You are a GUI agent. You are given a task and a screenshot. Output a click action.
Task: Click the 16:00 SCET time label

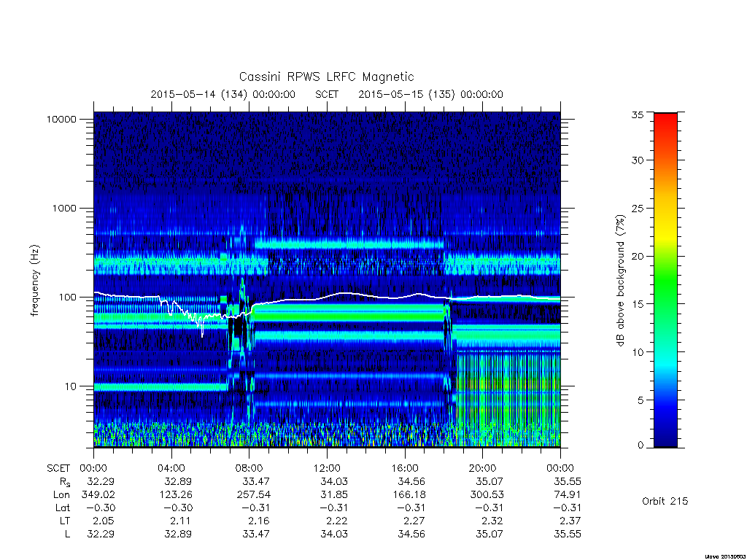pyautogui.click(x=404, y=468)
